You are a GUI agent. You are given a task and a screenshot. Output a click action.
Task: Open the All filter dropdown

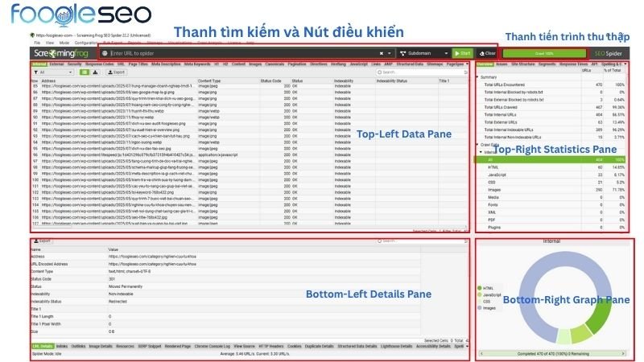click(53, 72)
